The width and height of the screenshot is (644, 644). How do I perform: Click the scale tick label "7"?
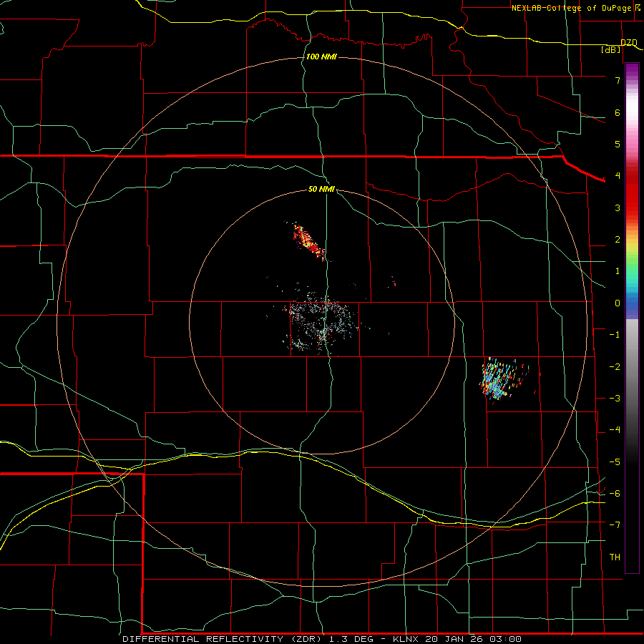(618, 80)
